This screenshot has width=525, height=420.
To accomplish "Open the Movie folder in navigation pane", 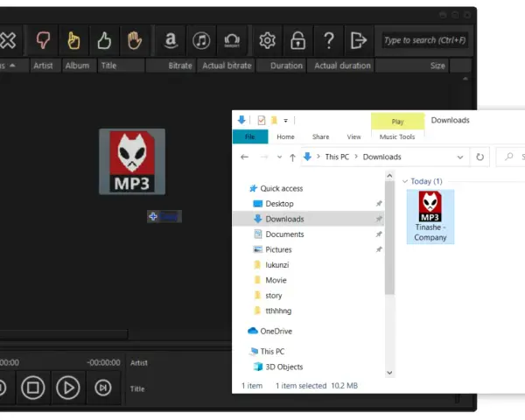I will click(276, 280).
